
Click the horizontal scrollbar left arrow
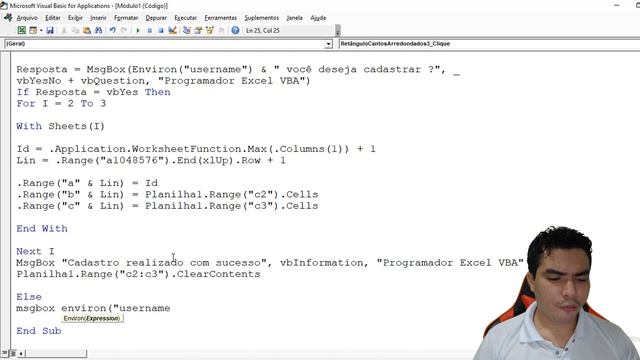[x=21, y=353]
